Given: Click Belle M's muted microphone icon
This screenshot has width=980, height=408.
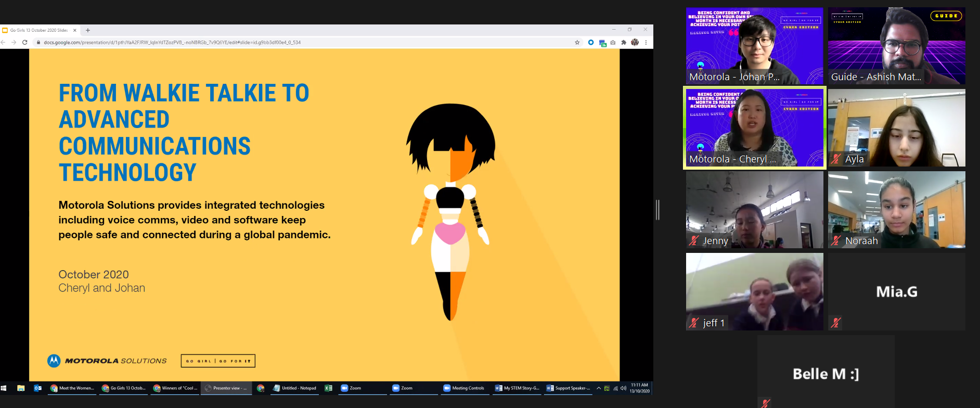Looking at the screenshot, I should point(765,403).
